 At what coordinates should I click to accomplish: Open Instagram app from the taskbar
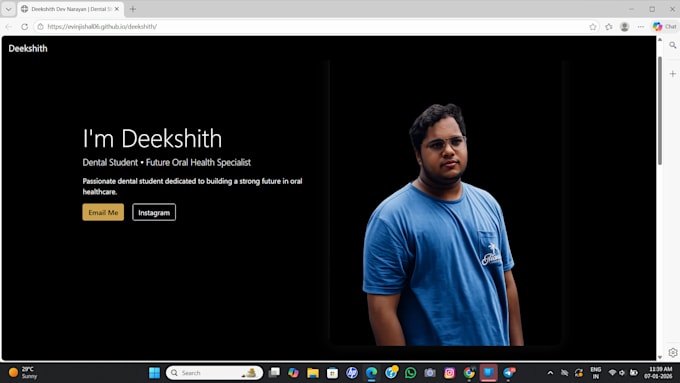(x=450, y=373)
